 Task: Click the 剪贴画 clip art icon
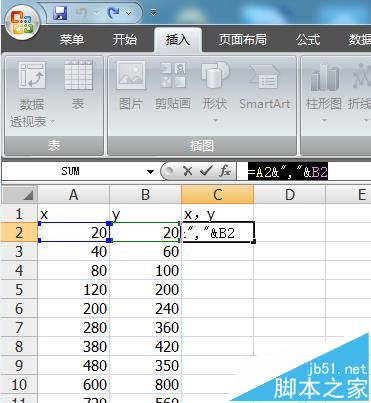coord(173,75)
